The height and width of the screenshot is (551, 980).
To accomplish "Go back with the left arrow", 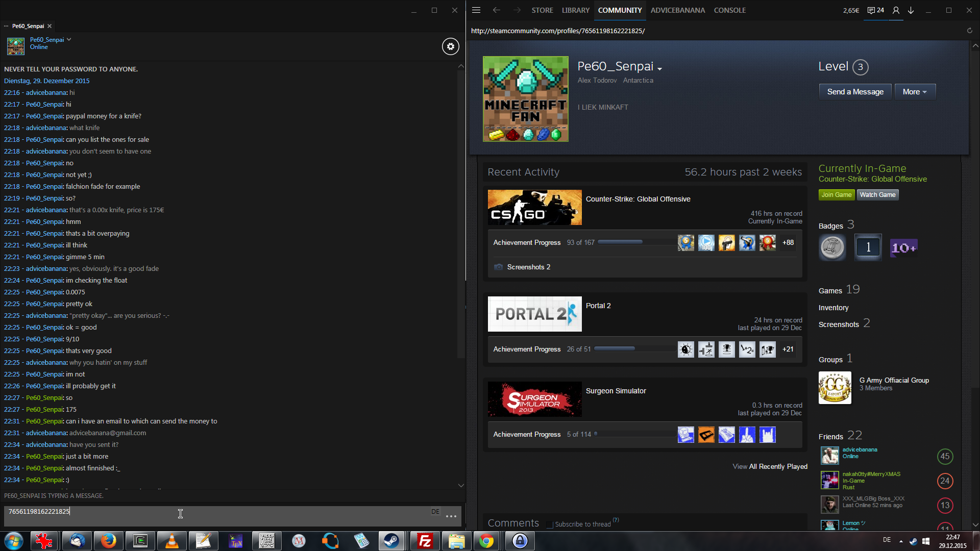I will [x=496, y=10].
